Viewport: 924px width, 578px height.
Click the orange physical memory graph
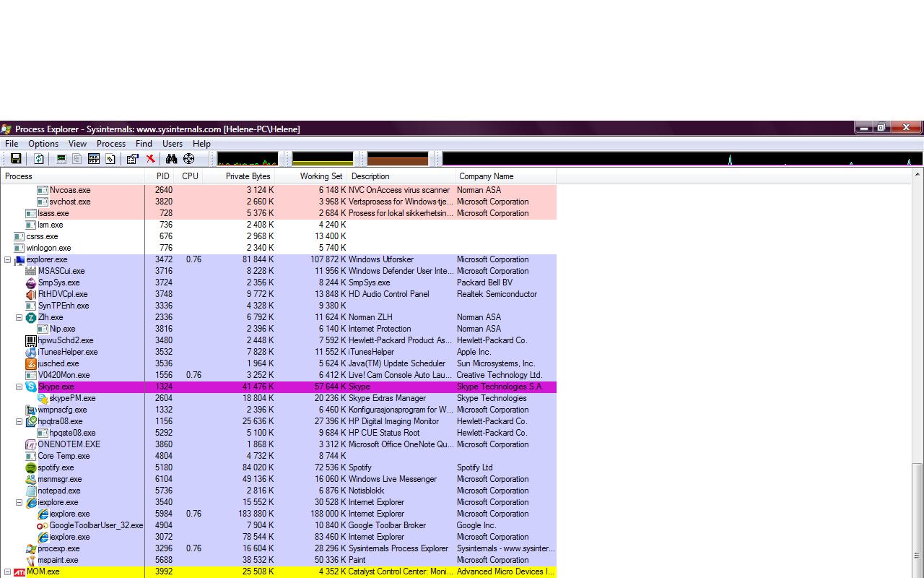point(398,159)
